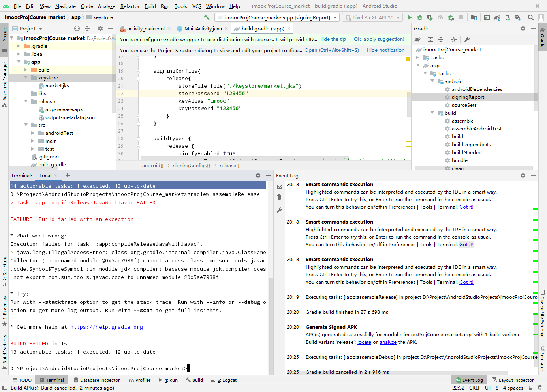Screen dimensions: 547x392
Task: Open SDK Manager toolbar icon
Action: (518, 17)
